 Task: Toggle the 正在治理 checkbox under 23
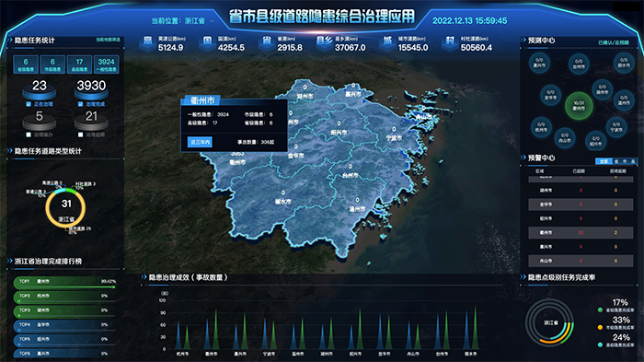click(29, 104)
